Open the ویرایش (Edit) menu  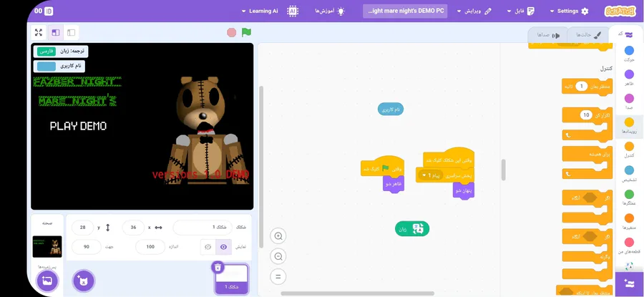pos(474,11)
